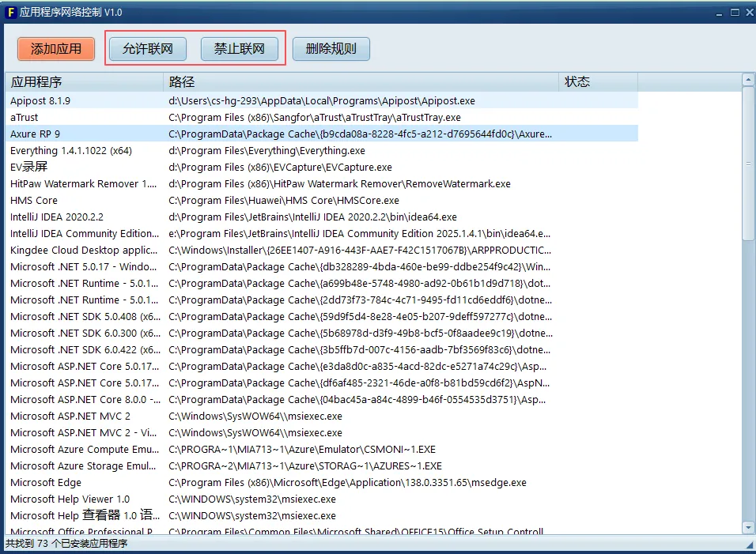
Task: Click the 删除规则 button
Action: coord(331,49)
